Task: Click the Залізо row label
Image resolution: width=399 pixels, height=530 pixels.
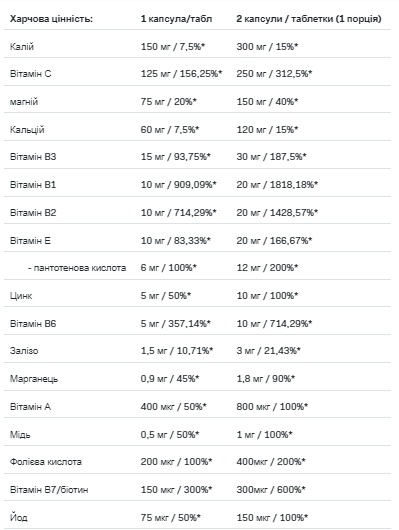Action: pos(24,351)
